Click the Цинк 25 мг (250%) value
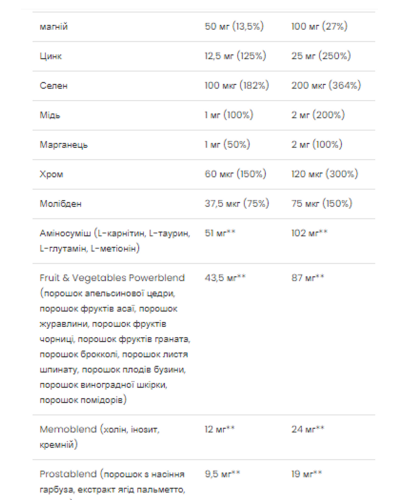The image size is (400, 500). pyautogui.click(x=321, y=56)
